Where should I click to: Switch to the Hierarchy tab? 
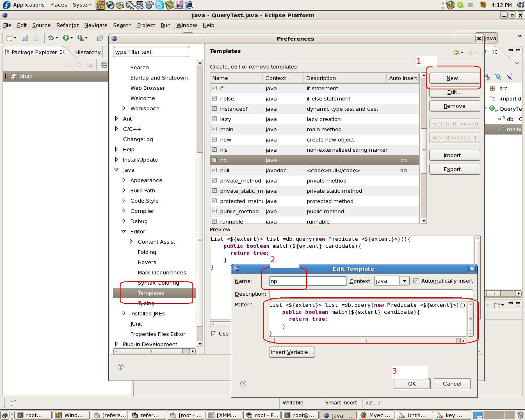[88, 52]
